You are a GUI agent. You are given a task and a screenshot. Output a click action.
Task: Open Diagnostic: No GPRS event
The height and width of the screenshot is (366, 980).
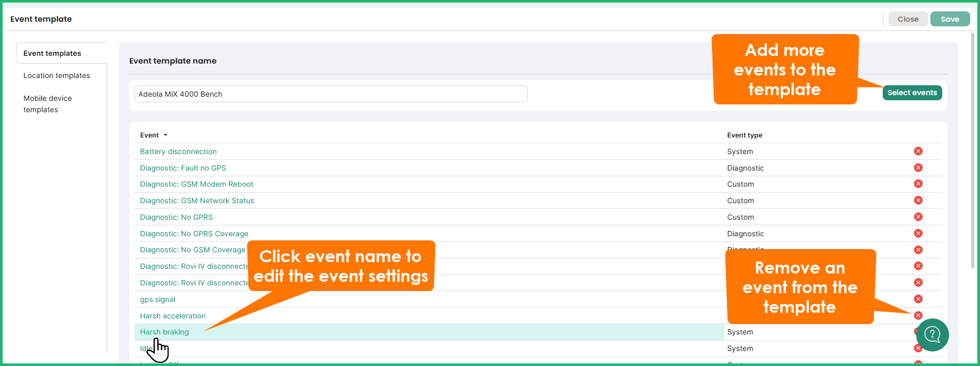176,217
